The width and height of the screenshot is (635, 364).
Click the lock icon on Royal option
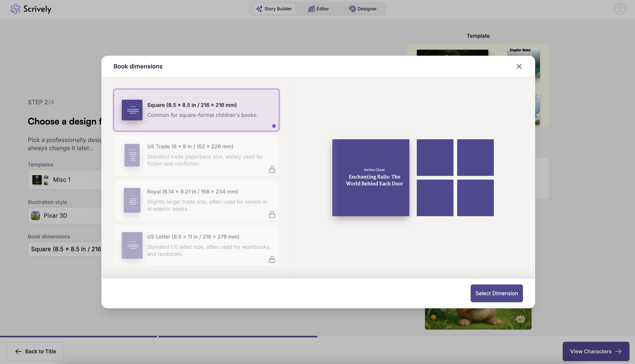(x=272, y=215)
